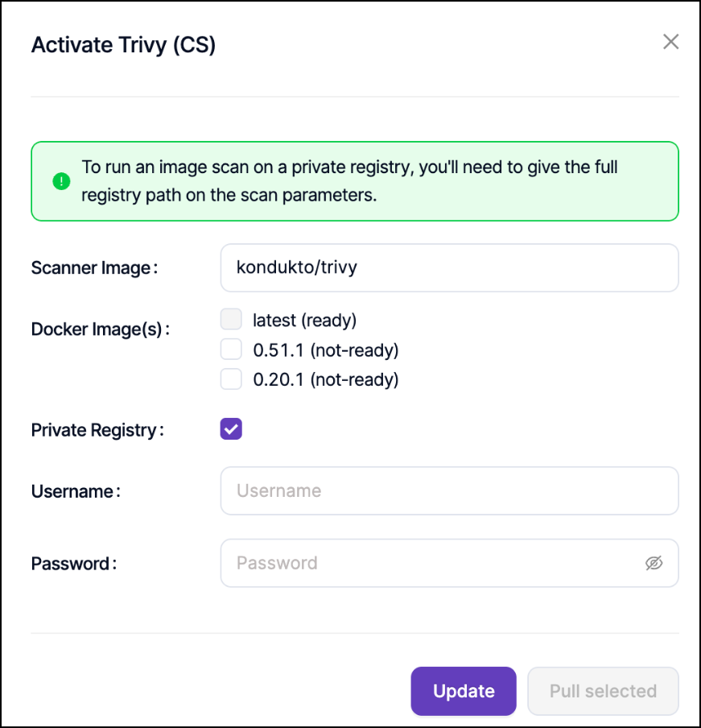
Task: Click into the Password field
Action: click(435, 563)
